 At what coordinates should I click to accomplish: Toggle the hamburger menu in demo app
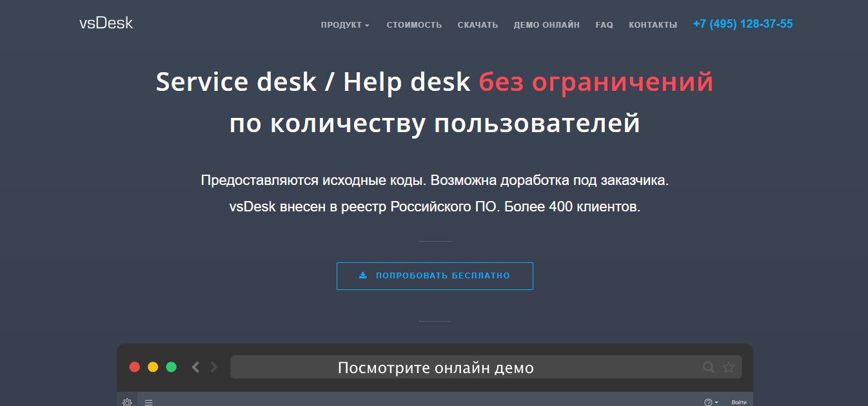tap(148, 402)
